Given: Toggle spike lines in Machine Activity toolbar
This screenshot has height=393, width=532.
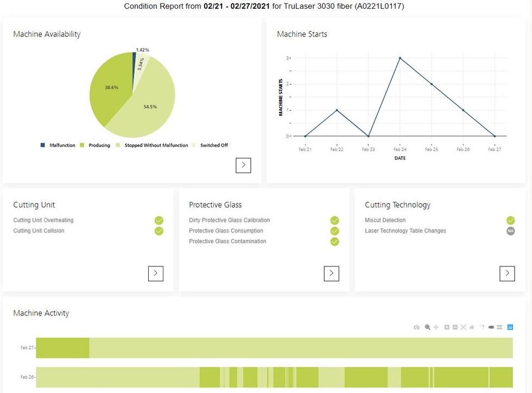Looking at the screenshot, I should [x=482, y=327].
